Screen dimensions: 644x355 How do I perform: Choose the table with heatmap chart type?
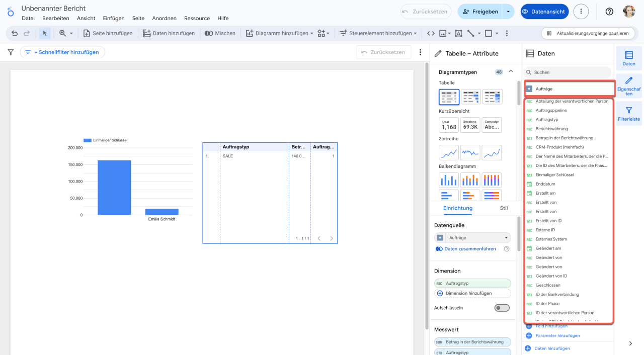pyautogui.click(x=492, y=97)
